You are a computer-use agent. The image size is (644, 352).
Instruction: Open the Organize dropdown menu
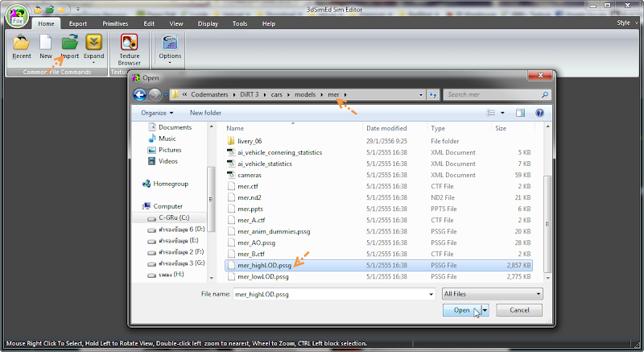(157, 113)
